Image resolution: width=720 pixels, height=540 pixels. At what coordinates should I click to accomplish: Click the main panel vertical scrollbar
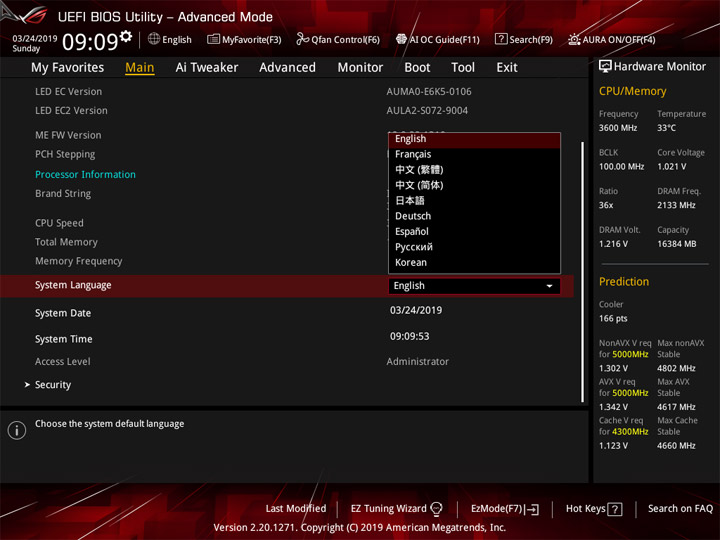pyautogui.click(x=582, y=272)
